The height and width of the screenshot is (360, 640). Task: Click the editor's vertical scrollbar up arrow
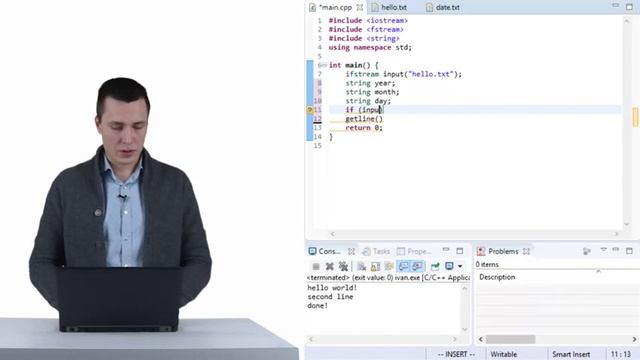point(627,21)
